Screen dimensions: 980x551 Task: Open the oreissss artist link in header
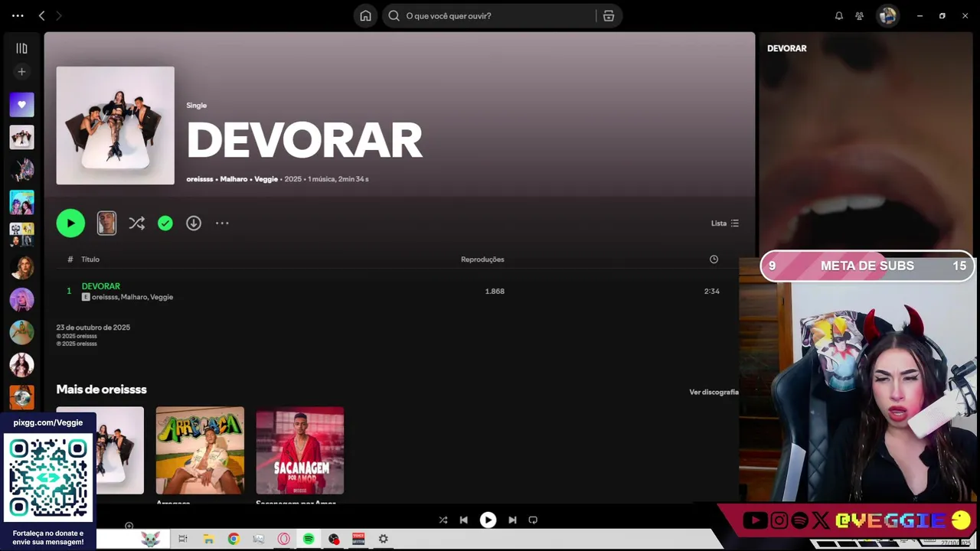[x=200, y=179]
